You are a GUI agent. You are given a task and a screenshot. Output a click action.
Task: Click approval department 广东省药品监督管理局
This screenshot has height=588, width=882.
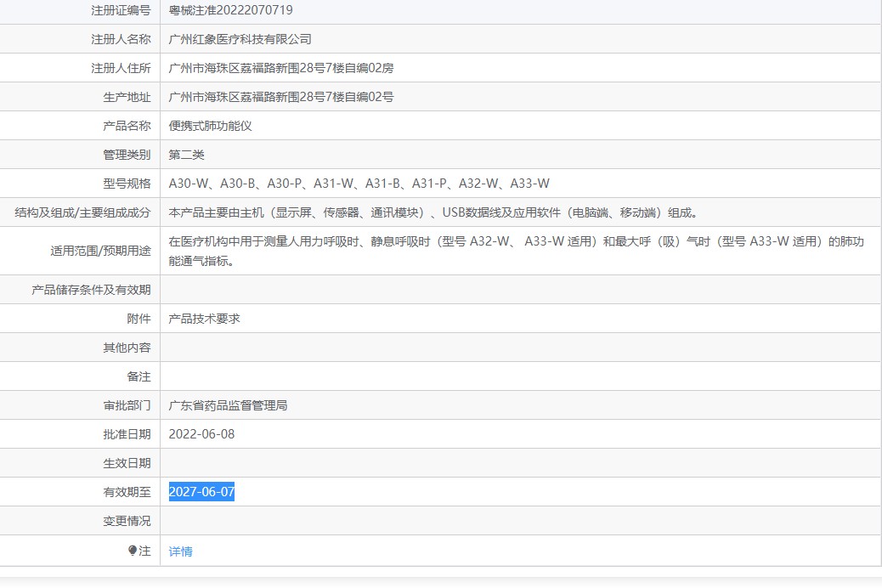[x=228, y=405]
